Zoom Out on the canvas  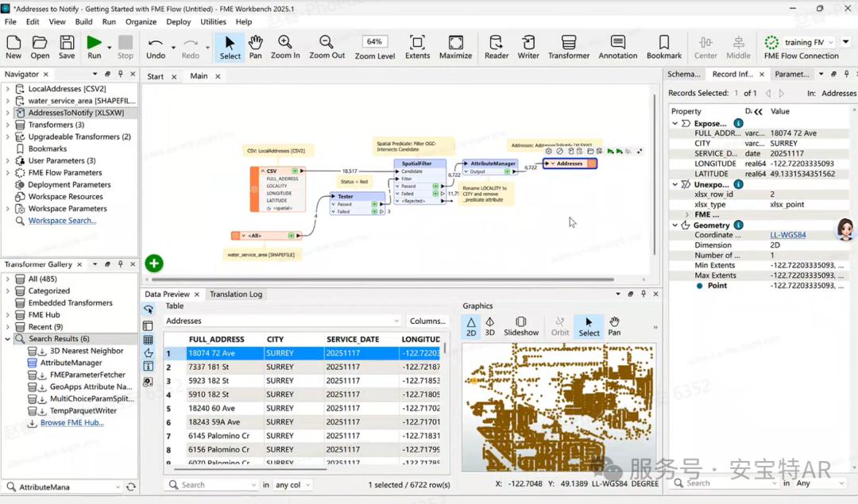pyautogui.click(x=327, y=47)
